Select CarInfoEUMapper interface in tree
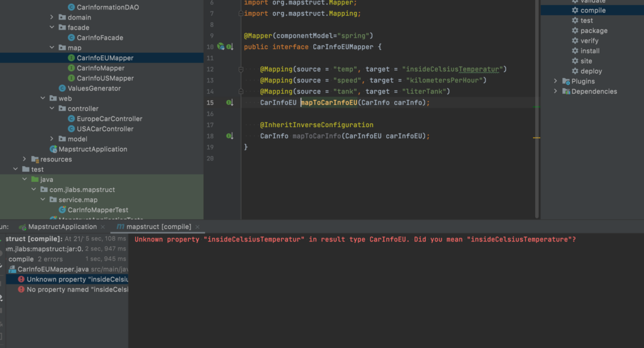The height and width of the screenshot is (348, 644). (x=105, y=58)
